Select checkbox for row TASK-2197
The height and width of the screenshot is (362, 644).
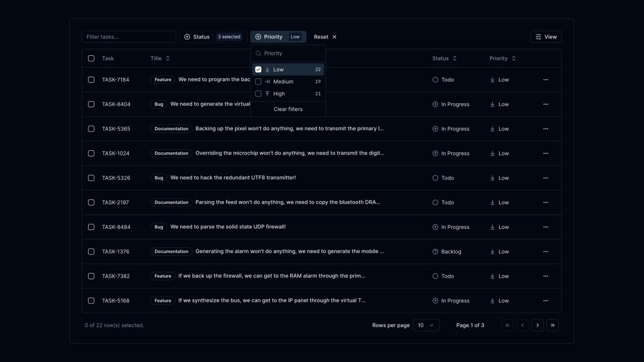[x=91, y=202]
